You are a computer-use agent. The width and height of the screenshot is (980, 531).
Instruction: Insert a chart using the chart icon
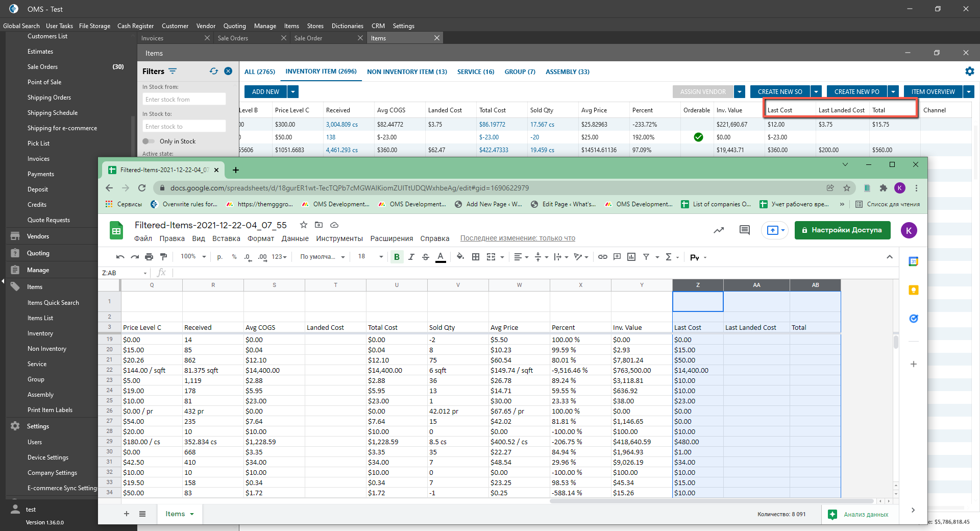[631, 257]
